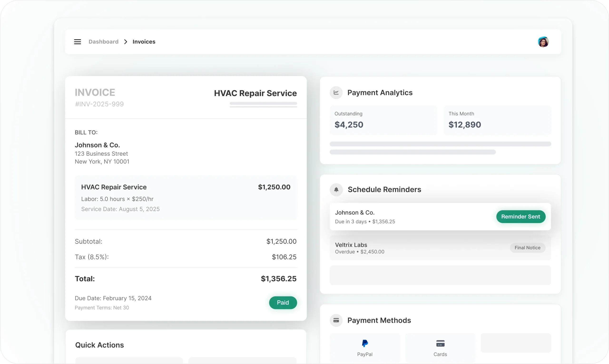Click the Payment Analytics chart icon
This screenshot has width=609, height=364.
pyautogui.click(x=336, y=93)
